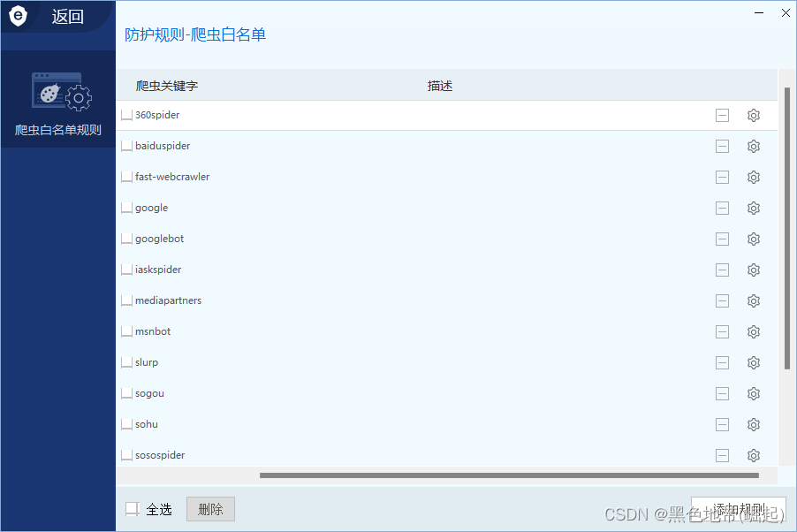Open settings gear for googlebot row
Image resolution: width=797 pixels, height=532 pixels.
point(754,239)
